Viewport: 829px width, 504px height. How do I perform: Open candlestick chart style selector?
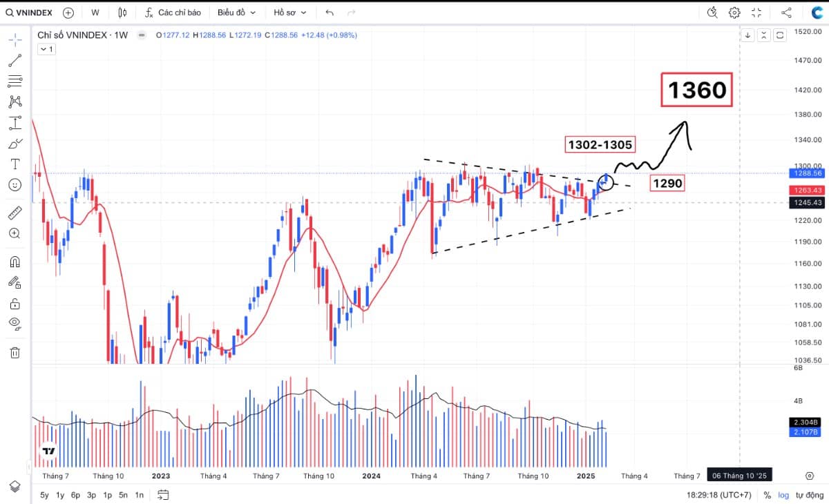(122, 12)
